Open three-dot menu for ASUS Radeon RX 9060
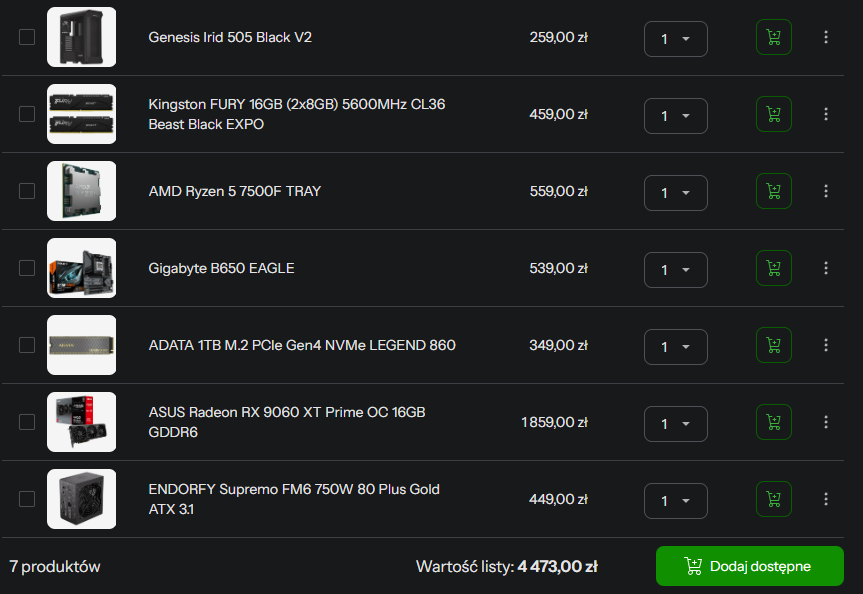The height and width of the screenshot is (594, 863). (826, 422)
